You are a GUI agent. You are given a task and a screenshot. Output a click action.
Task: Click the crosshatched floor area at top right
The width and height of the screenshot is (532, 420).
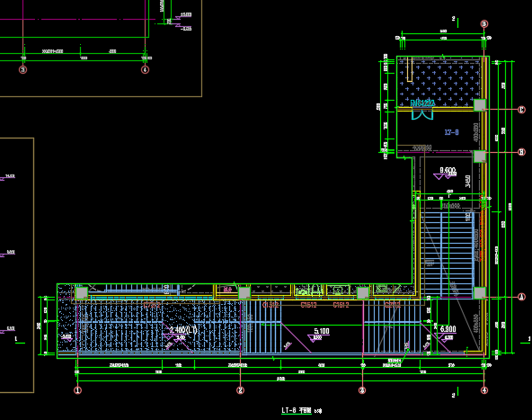click(x=439, y=83)
